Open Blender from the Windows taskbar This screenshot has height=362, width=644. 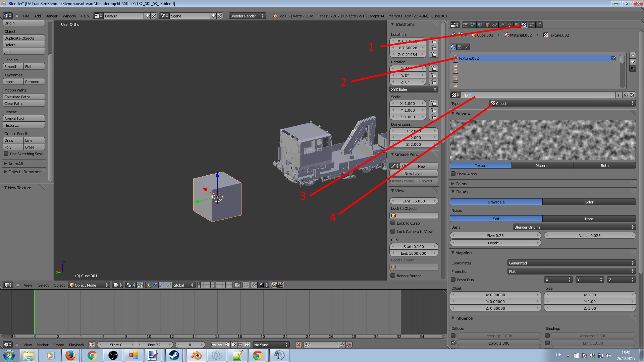[x=196, y=355]
